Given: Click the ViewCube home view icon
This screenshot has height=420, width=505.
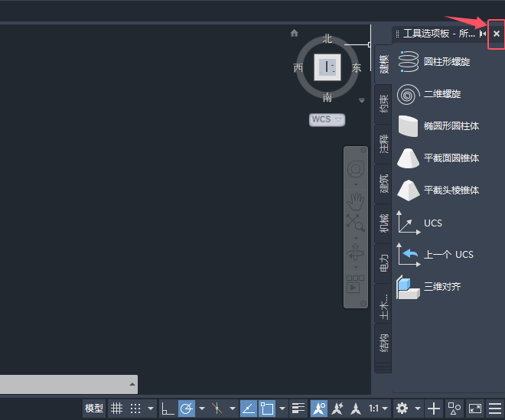Looking at the screenshot, I should point(294,33).
